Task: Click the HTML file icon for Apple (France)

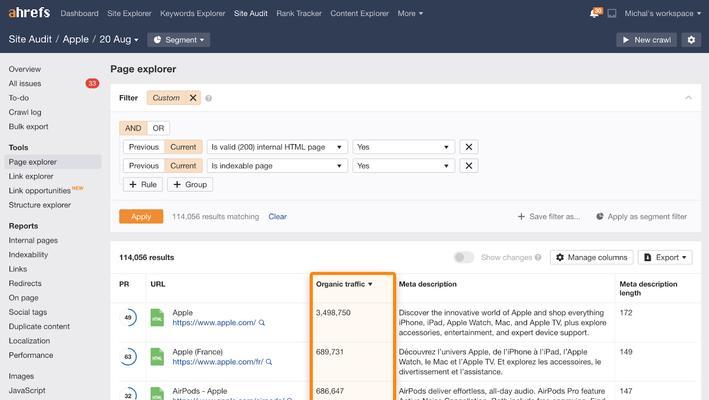Action: pos(157,357)
